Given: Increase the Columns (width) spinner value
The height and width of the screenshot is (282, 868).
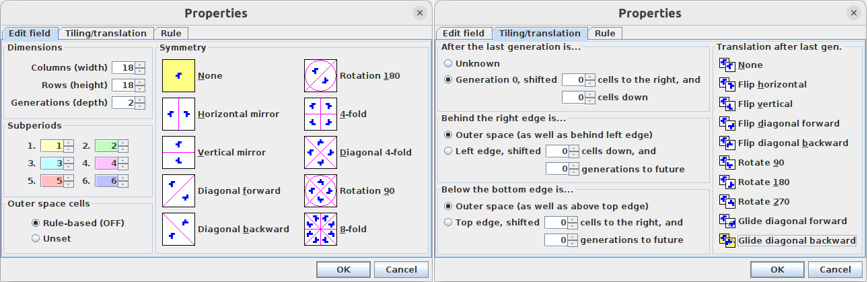Looking at the screenshot, I should (x=140, y=65).
